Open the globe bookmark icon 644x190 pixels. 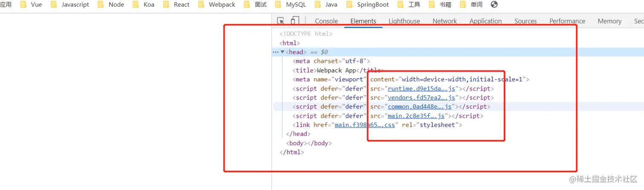pos(494,5)
